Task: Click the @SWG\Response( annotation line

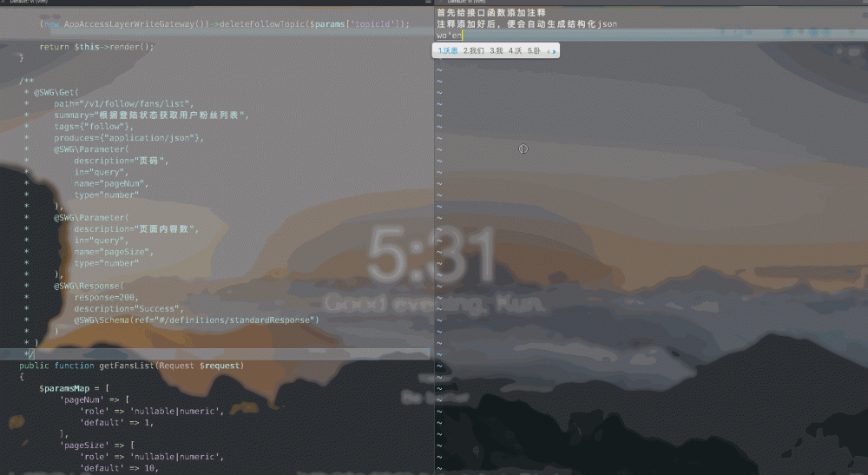Action: 89,286
